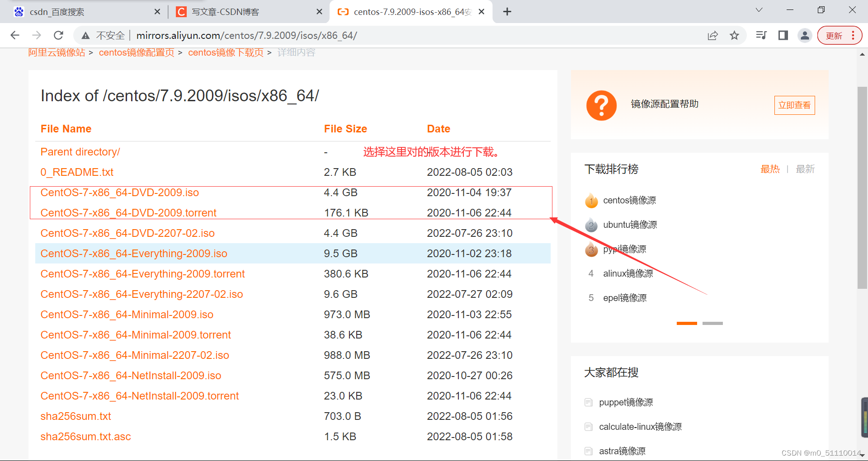Open ubuntu镜像源 in ranking list

click(630, 225)
